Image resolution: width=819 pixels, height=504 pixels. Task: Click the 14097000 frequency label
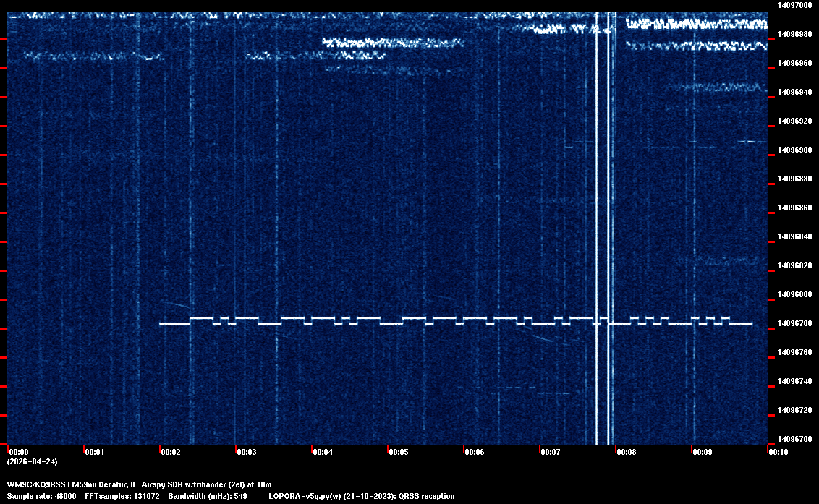click(x=794, y=5)
